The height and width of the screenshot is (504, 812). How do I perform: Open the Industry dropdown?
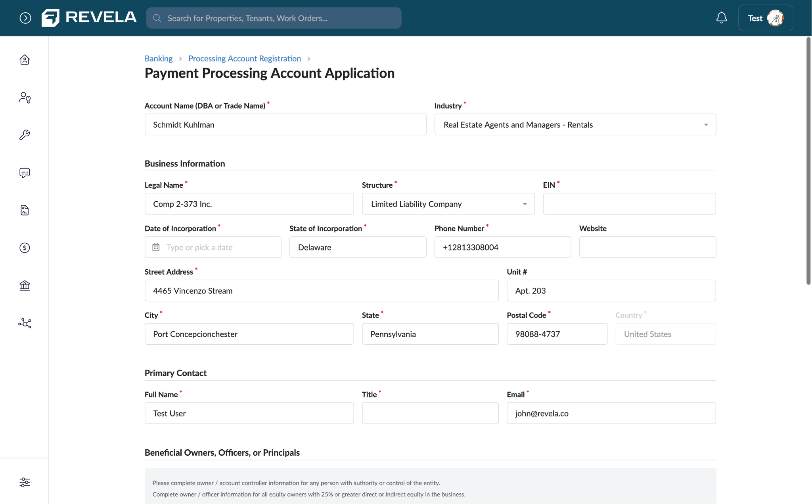(x=575, y=124)
